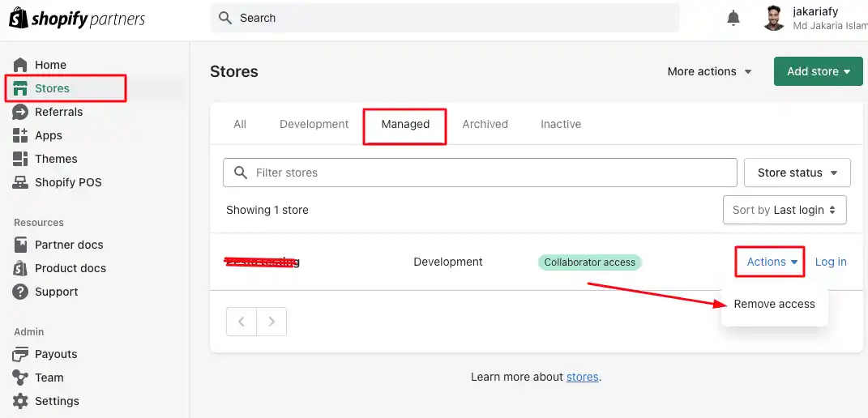The height and width of the screenshot is (418, 868).
Task: Open the Settings admin link
Action: pos(57,401)
